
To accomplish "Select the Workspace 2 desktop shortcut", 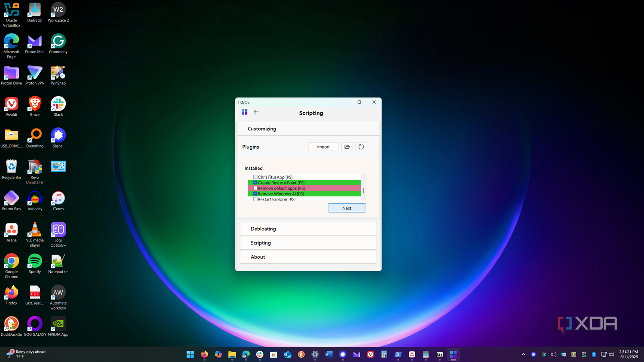I will click(58, 12).
